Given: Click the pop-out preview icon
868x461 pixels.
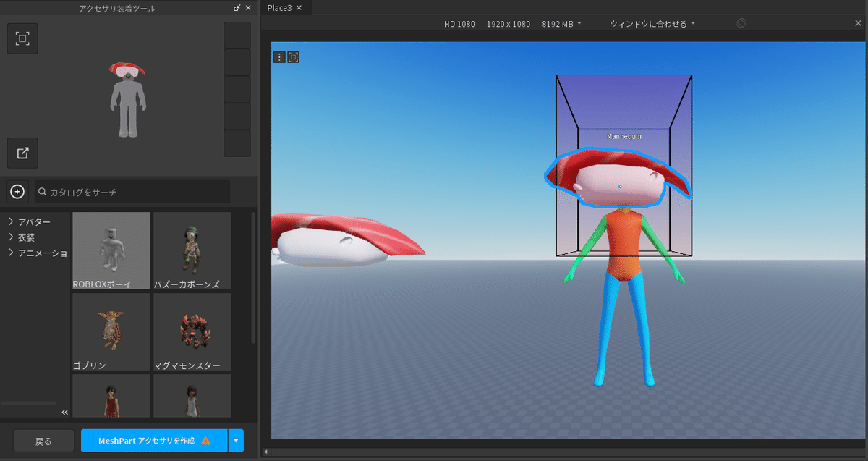Looking at the screenshot, I should tap(22, 153).
